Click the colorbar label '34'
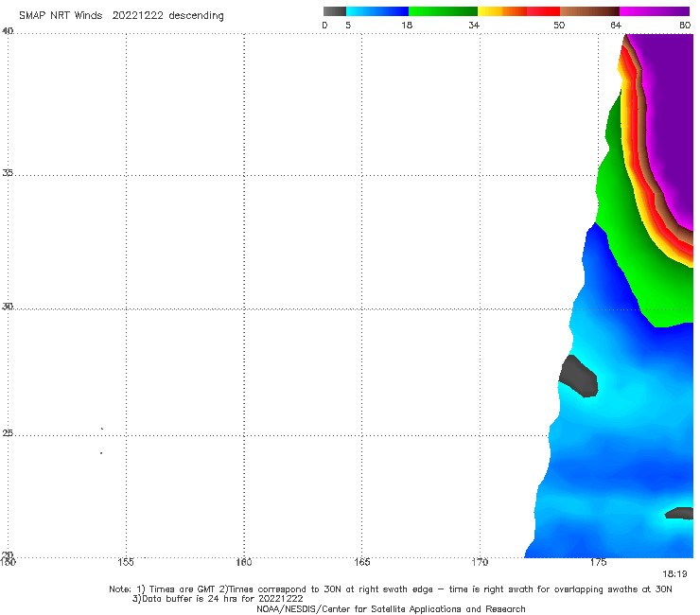This screenshot has height=615, width=700. [x=474, y=25]
